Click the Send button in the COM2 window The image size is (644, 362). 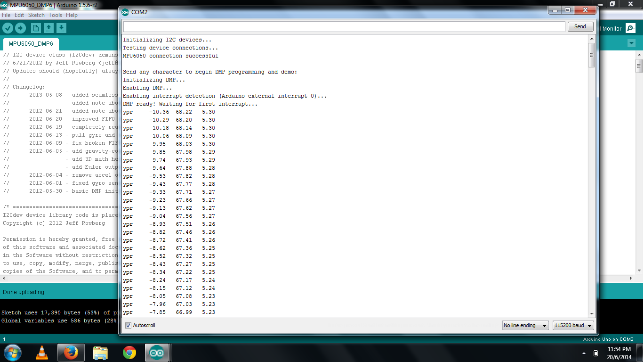pos(580,27)
